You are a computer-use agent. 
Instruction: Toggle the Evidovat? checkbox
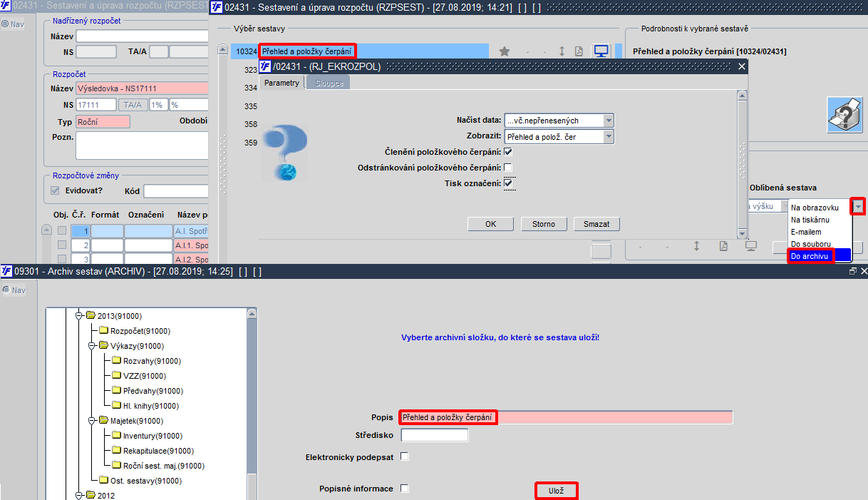click(55, 190)
